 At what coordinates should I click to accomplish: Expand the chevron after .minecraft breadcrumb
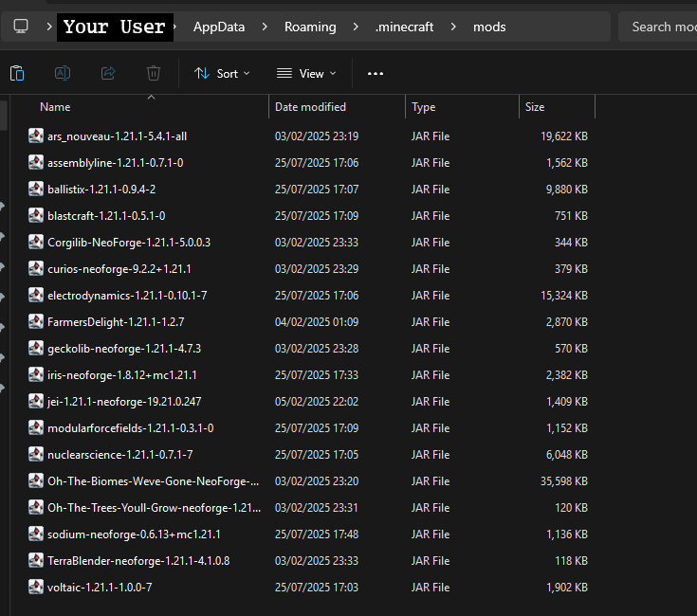click(x=453, y=27)
